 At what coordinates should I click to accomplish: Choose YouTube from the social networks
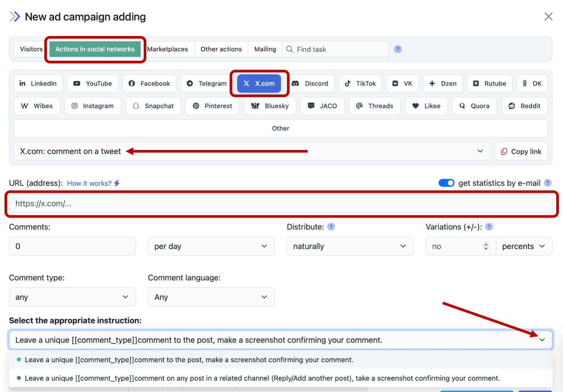click(x=93, y=83)
